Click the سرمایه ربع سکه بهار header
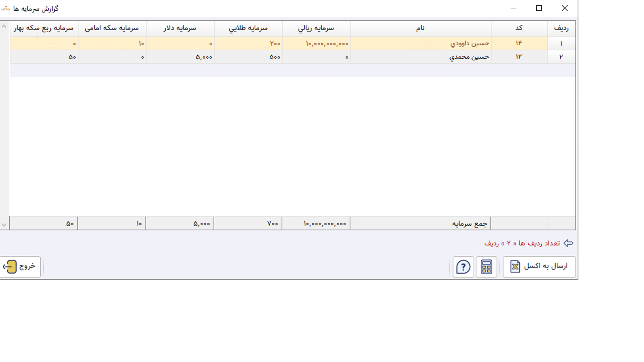The height and width of the screenshot is (362, 644). point(44,28)
